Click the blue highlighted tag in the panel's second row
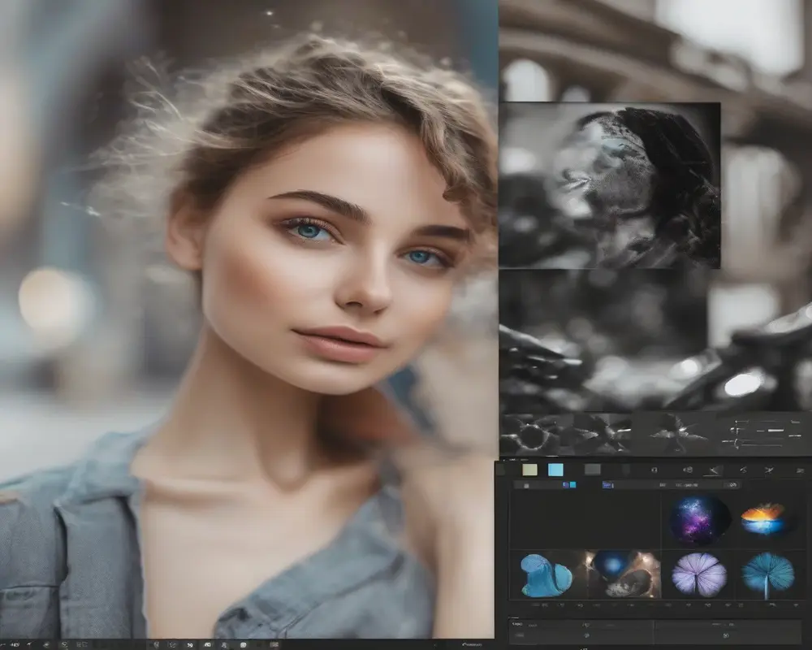The image size is (812, 650). point(608,485)
